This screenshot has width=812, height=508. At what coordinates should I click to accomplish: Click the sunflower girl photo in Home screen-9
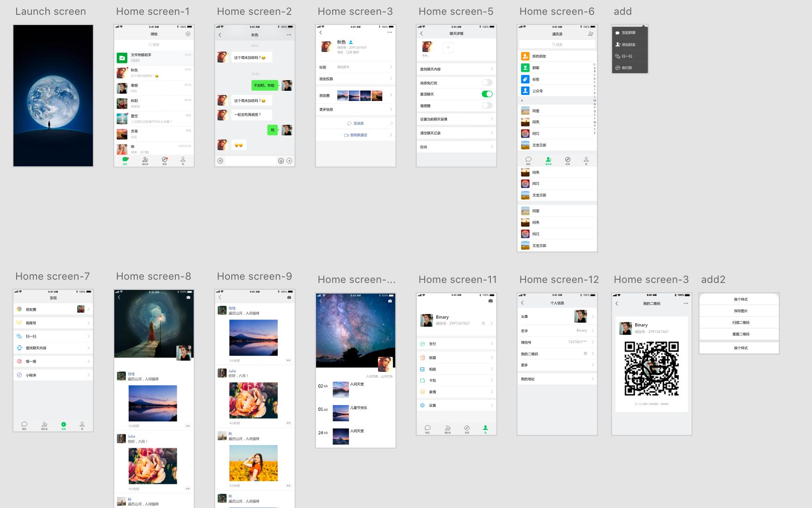(254, 463)
